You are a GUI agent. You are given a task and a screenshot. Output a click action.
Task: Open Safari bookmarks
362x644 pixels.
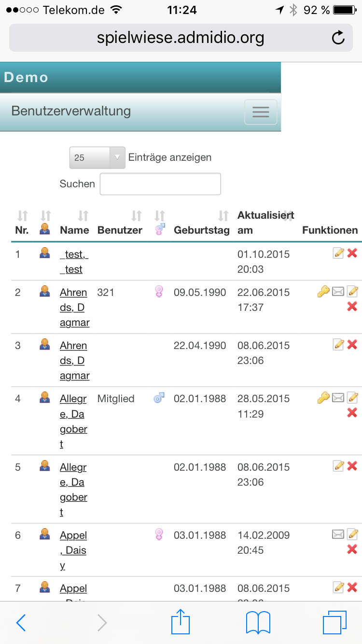(258, 622)
